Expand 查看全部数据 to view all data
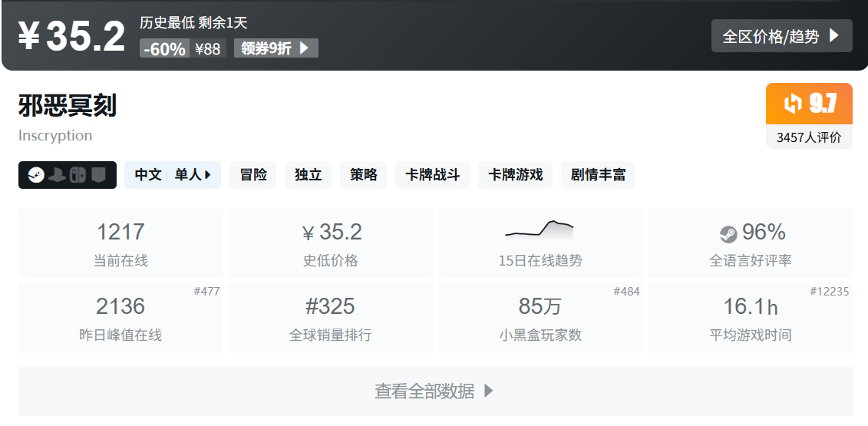 click(x=435, y=391)
